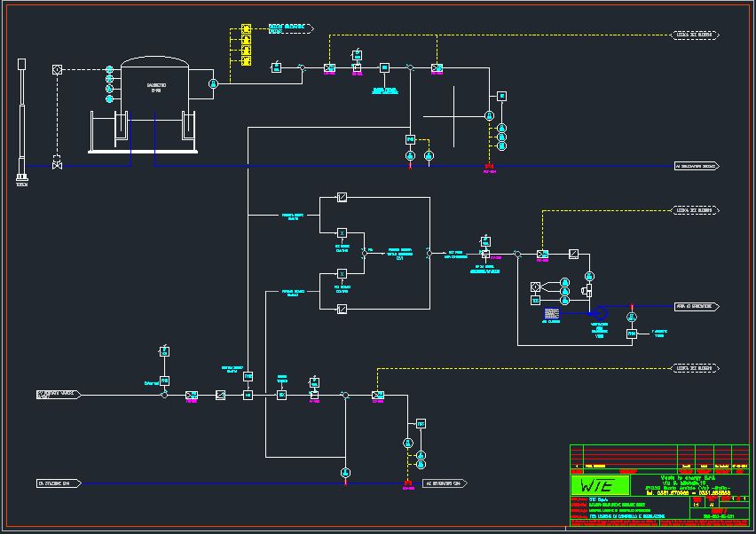Select the AI DIGESTORI arrow tag on the right
Image resolution: width=756 pixels, height=534 pixels.
point(696,166)
